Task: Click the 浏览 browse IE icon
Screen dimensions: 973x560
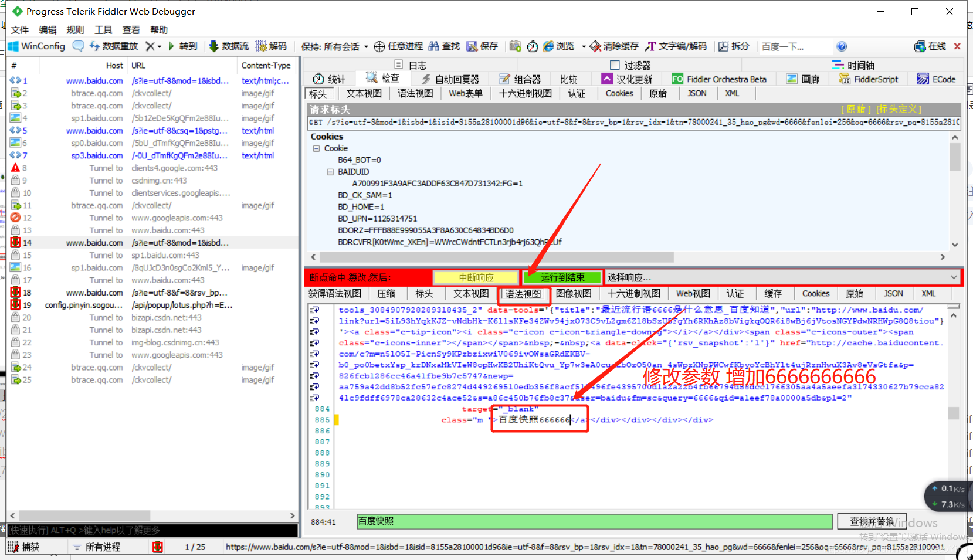Action: 548,46
